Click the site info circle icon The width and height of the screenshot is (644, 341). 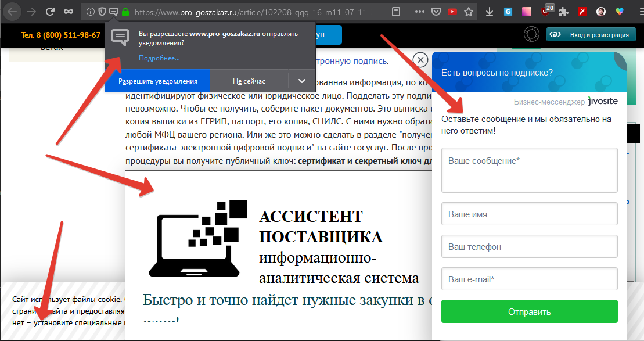click(x=90, y=11)
